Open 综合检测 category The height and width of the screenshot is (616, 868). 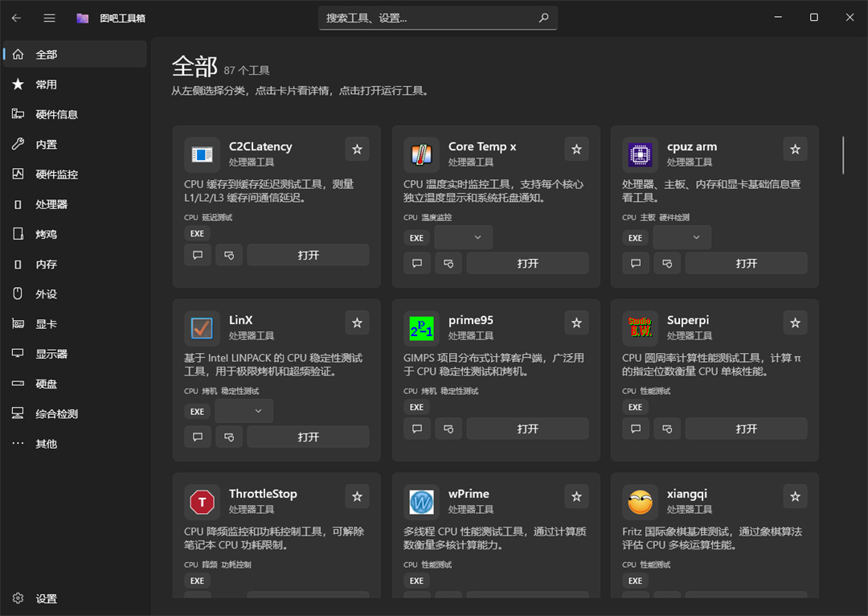tap(75, 413)
